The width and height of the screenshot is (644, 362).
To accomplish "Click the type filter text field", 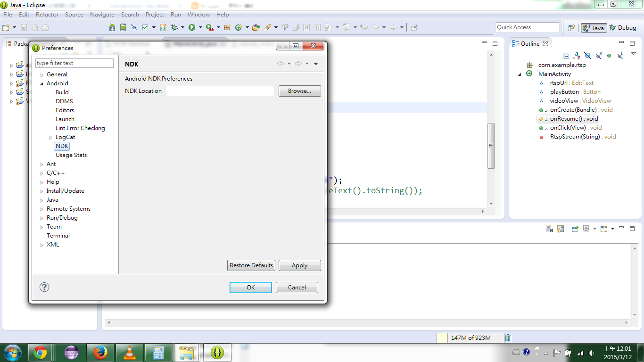I will 74,63.
